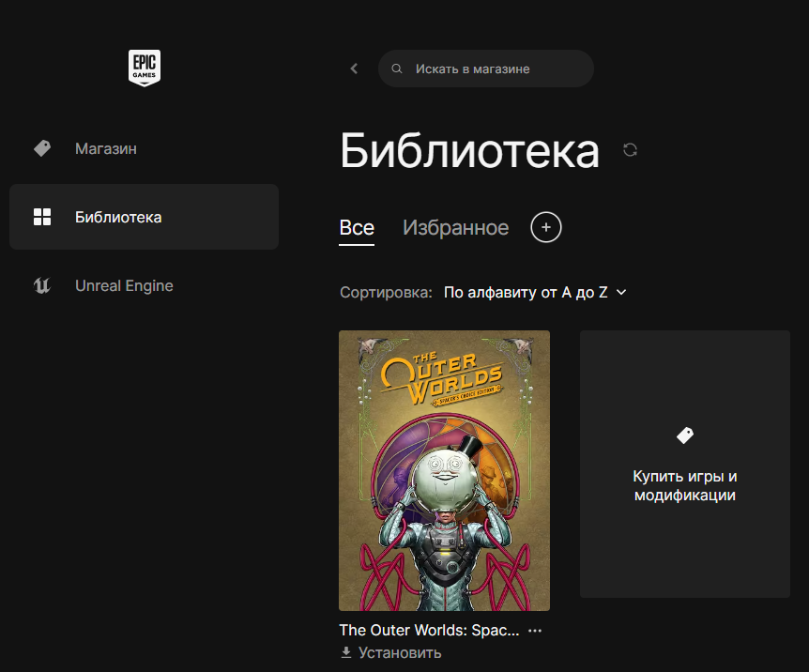This screenshot has height=672, width=809.
Task: Go back using the left chevron arrow
Action: pos(354,69)
